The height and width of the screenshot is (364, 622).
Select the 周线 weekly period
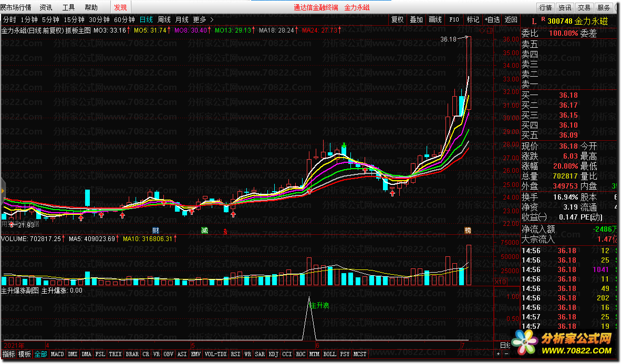click(x=164, y=19)
